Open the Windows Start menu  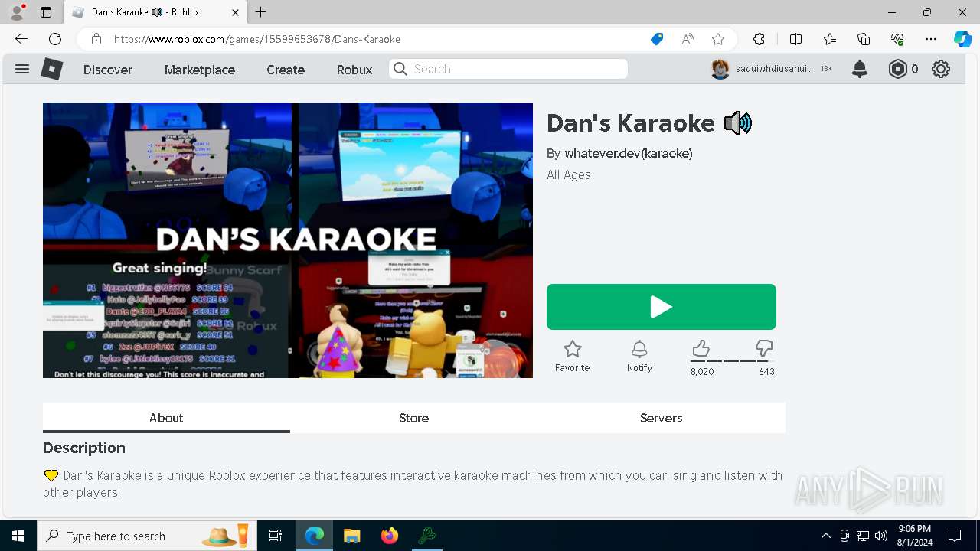(x=18, y=536)
